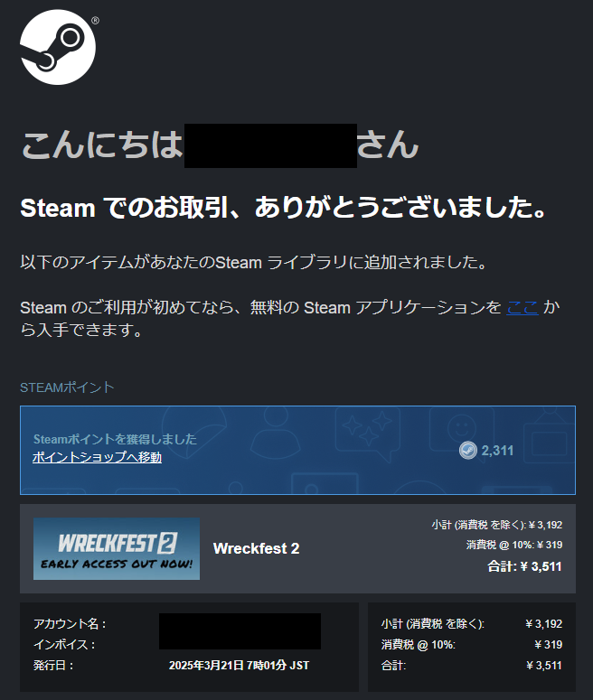Open the ここ download link
The width and height of the screenshot is (593, 700).
[x=522, y=308]
